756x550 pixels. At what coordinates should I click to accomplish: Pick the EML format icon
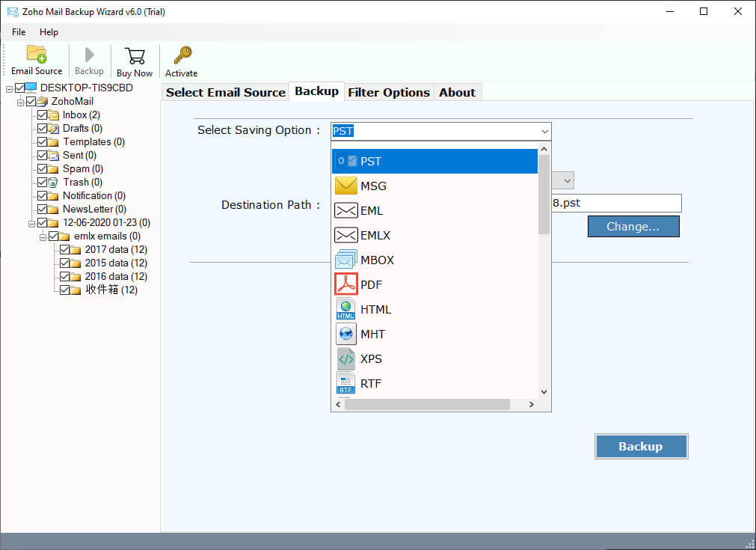click(x=345, y=210)
